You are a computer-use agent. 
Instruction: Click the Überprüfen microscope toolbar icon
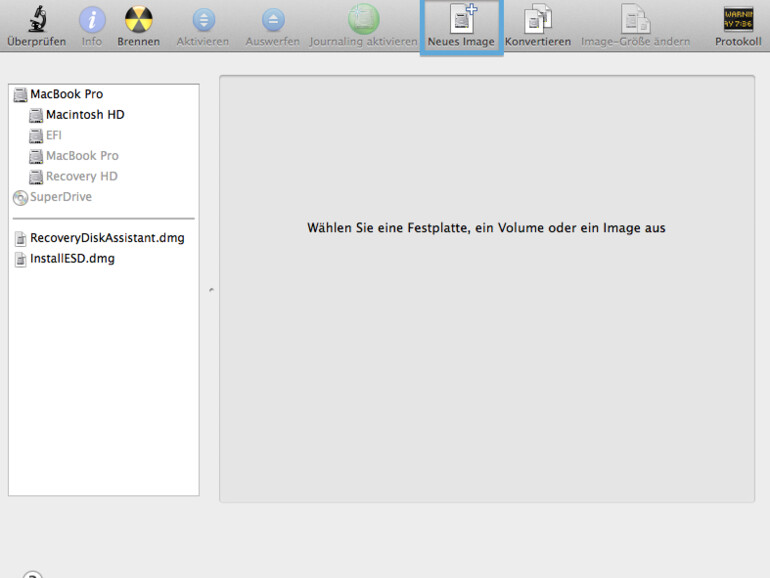click(x=37, y=19)
